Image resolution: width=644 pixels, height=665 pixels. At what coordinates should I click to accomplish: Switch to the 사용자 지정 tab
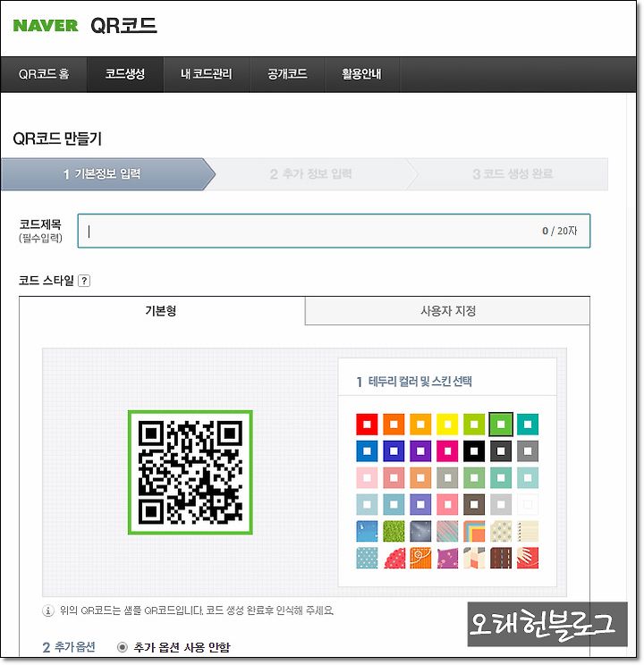point(447,311)
